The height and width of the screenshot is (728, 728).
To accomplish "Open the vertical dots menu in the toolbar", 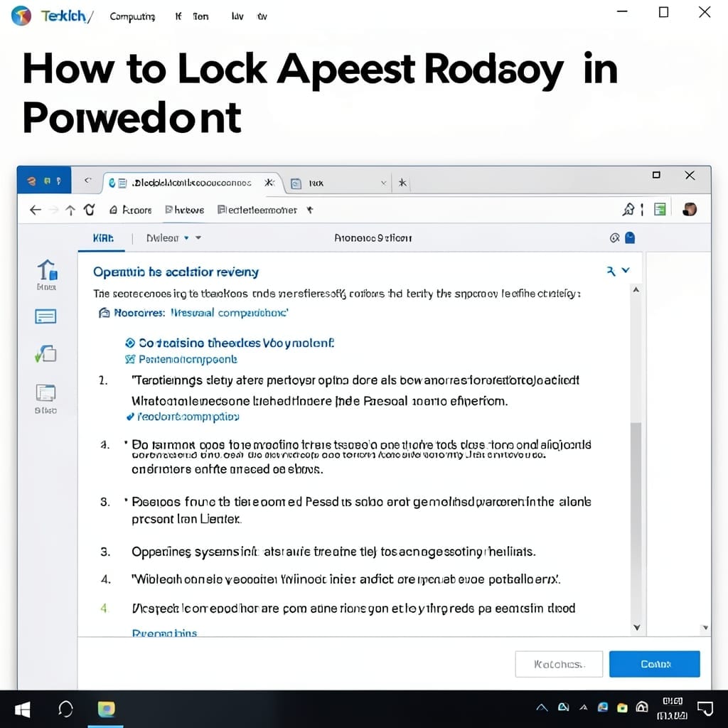I will [x=642, y=210].
